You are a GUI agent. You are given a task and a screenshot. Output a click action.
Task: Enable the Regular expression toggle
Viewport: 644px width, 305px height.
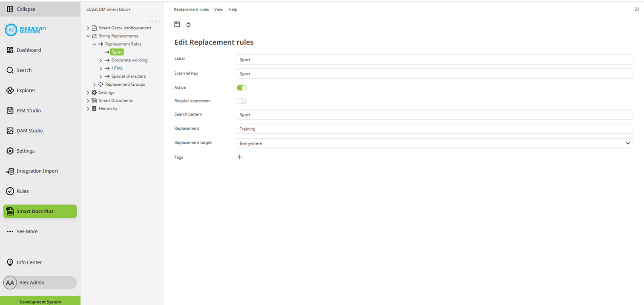tap(241, 101)
